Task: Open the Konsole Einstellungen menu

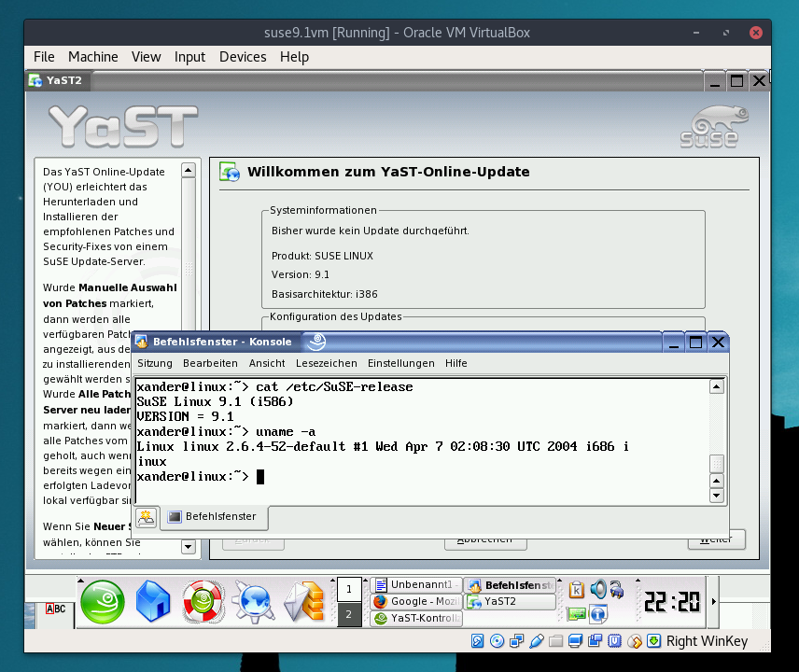Action: (401, 363)
